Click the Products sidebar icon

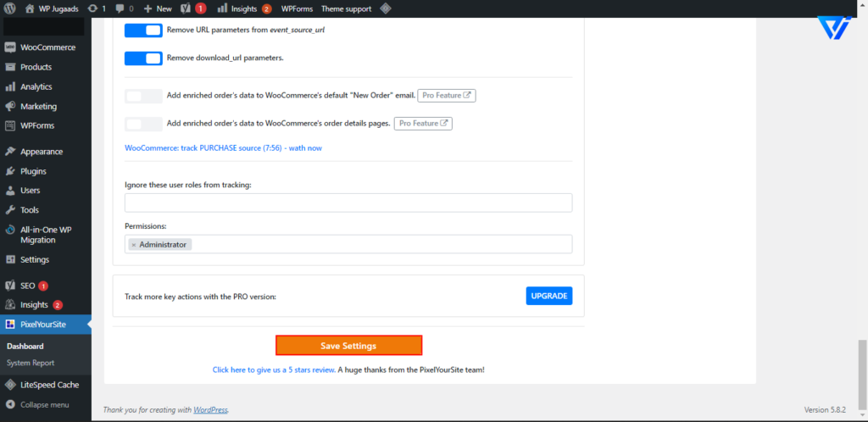[x=10, y=67]
